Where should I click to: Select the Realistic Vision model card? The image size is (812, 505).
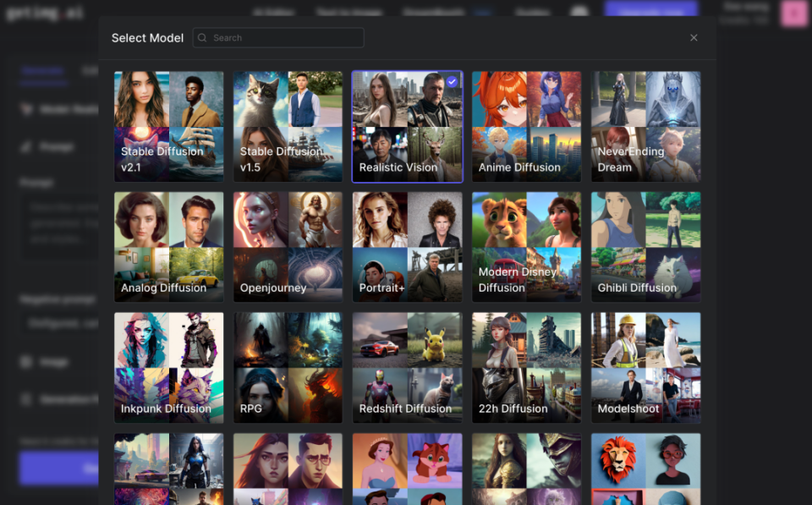pyautogui.click(x=408, y=126)
